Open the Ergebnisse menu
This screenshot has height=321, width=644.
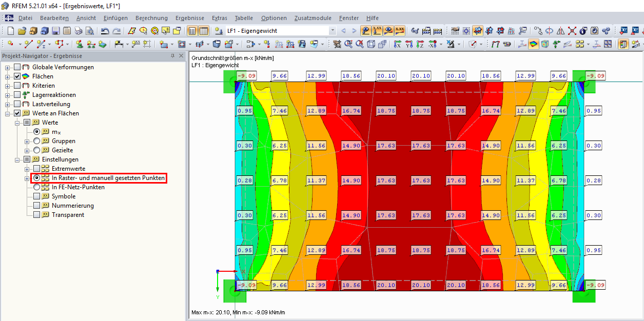point(189,18)
